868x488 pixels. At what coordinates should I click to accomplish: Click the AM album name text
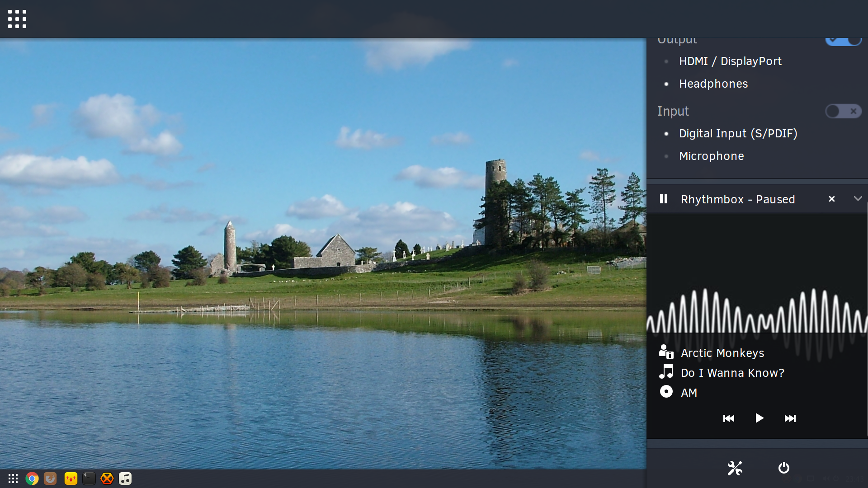point(689,393)
